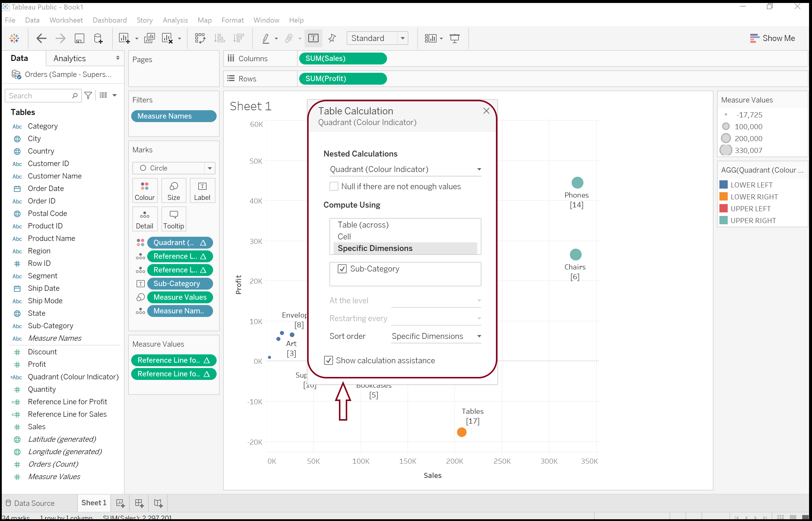Viewport: 812px width, 521px height.
Task: Click the SUM(Sales) pill on Columns
Action: [x=343, y=59]
